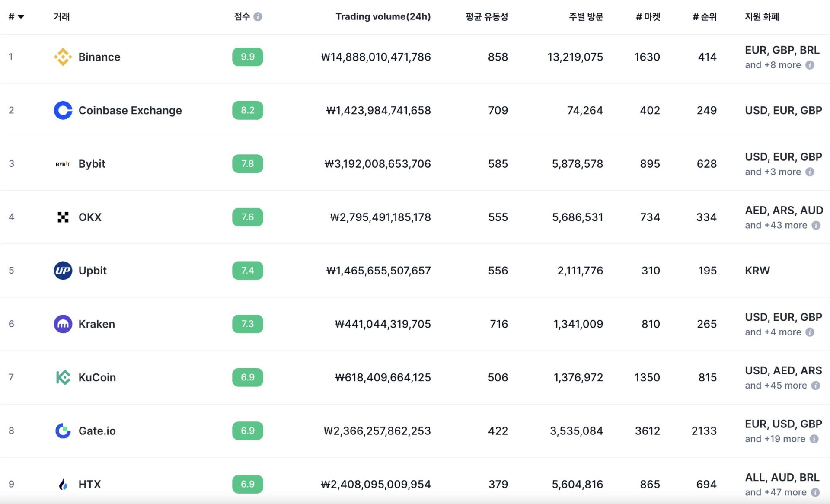Click the Kraken logo icon

pos(63,324)
